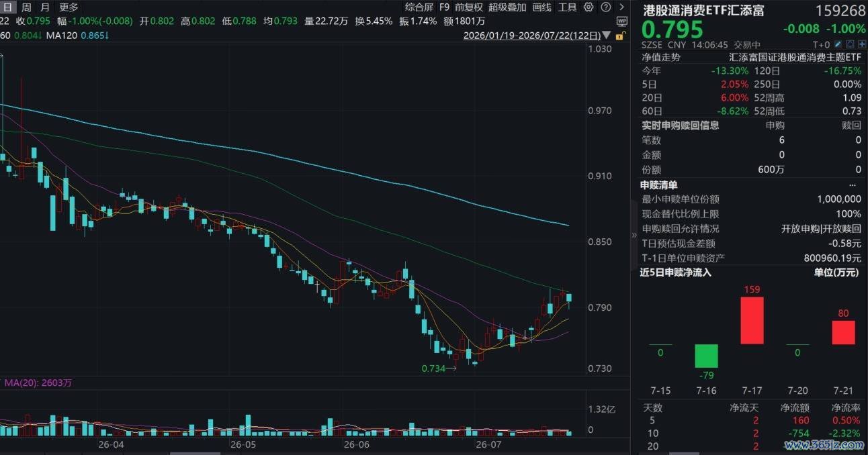Screen dimensions: 868x455
Task: Open the 综合屏 view
Action: 419,7
